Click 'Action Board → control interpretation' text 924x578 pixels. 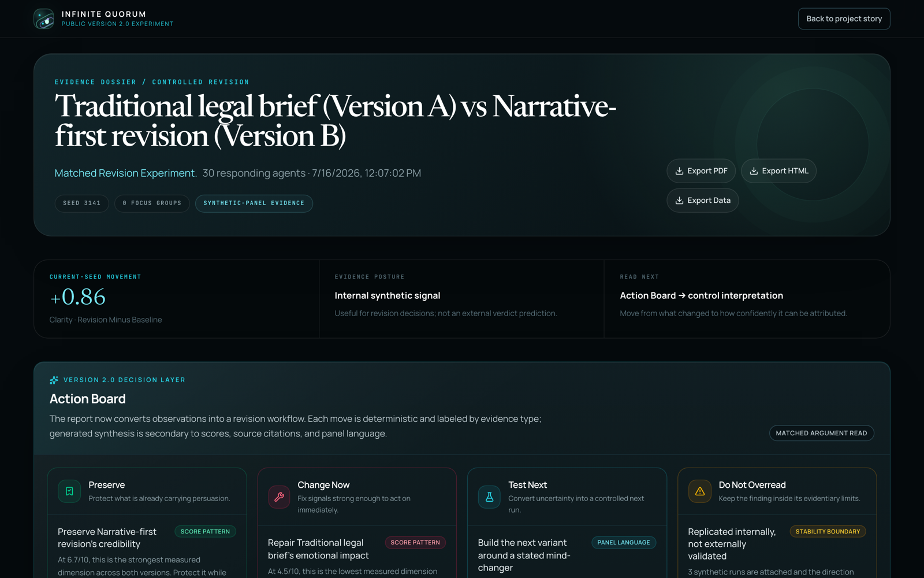pyautogui.click(x=701, y=295)
